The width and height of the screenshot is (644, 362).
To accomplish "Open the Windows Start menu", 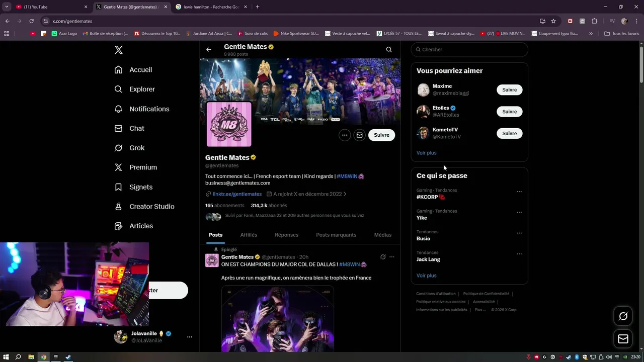I will 6,357.
